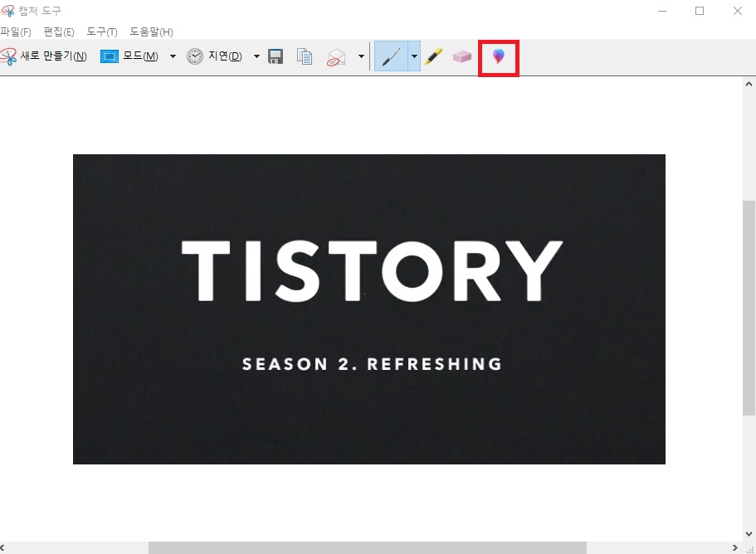This screenshot has height=554, width=756.
Task: Open the Edit (편집) menu
Action: 59,32
